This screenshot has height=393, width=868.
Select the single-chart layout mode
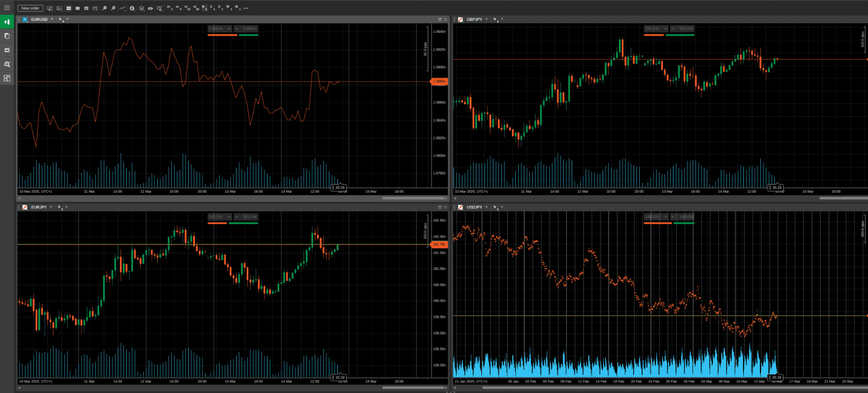(x=77, y=8)
